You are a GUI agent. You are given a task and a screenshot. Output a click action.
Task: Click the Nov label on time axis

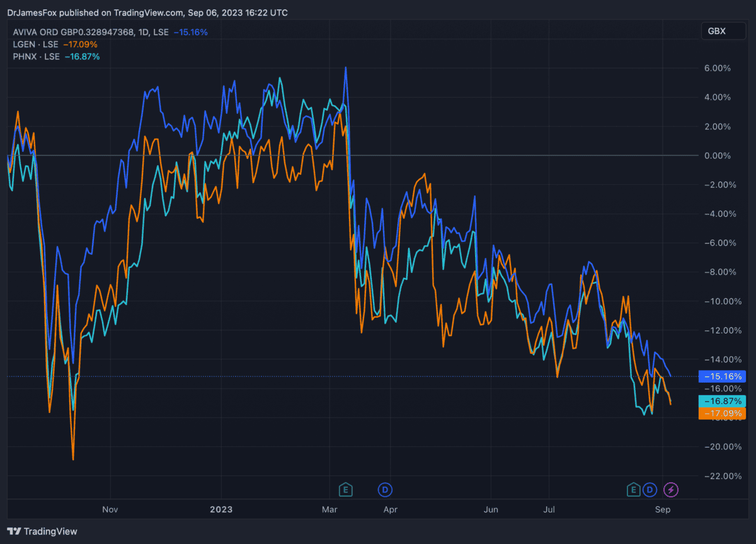[x=110, y=509]
